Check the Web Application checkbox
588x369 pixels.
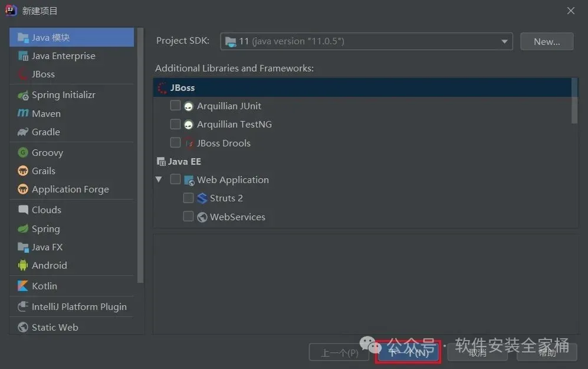pyautogui.click(x=175, y=179)
